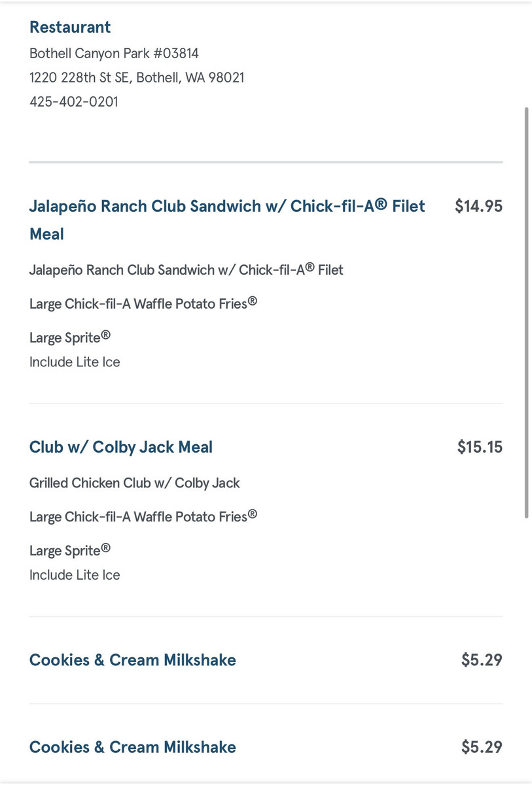Select Large Sprite under the Colby Jack meal
Viewport: 532px width, 785px height.
[x=69, y=551]
